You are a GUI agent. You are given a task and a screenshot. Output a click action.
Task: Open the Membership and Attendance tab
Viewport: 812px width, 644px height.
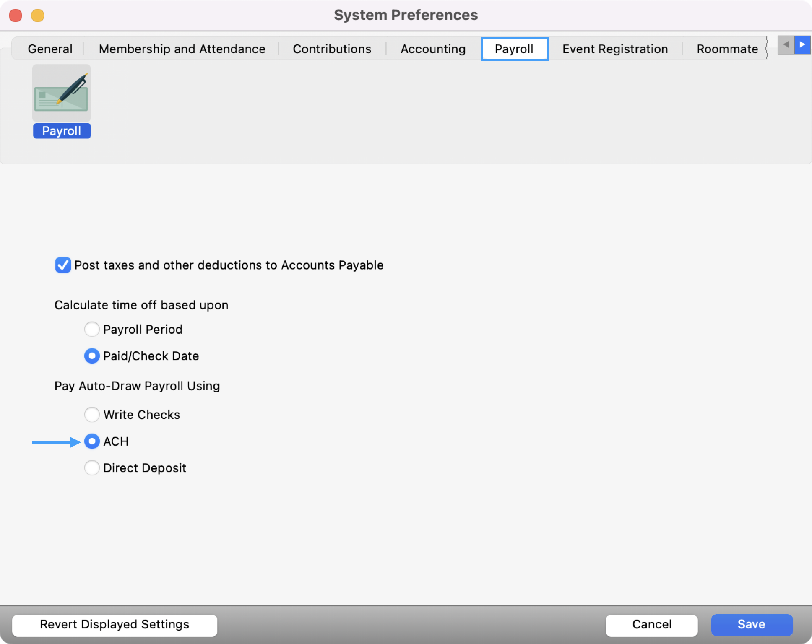pyautogui.click(x=182, y=49)
